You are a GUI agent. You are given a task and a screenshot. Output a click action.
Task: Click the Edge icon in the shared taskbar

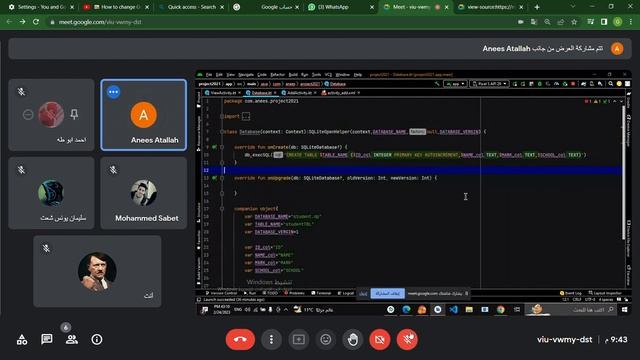[406, 310]
